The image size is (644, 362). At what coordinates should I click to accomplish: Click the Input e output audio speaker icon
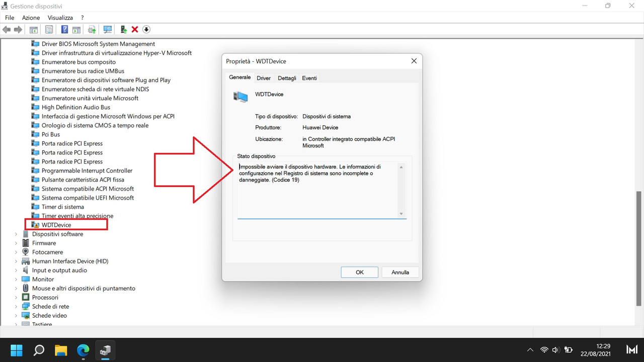[x=26, y=270]
